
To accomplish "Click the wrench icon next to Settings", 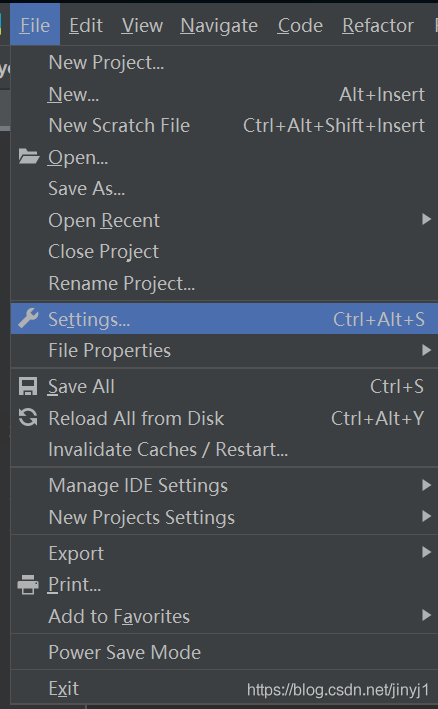I will click(28, 319).
